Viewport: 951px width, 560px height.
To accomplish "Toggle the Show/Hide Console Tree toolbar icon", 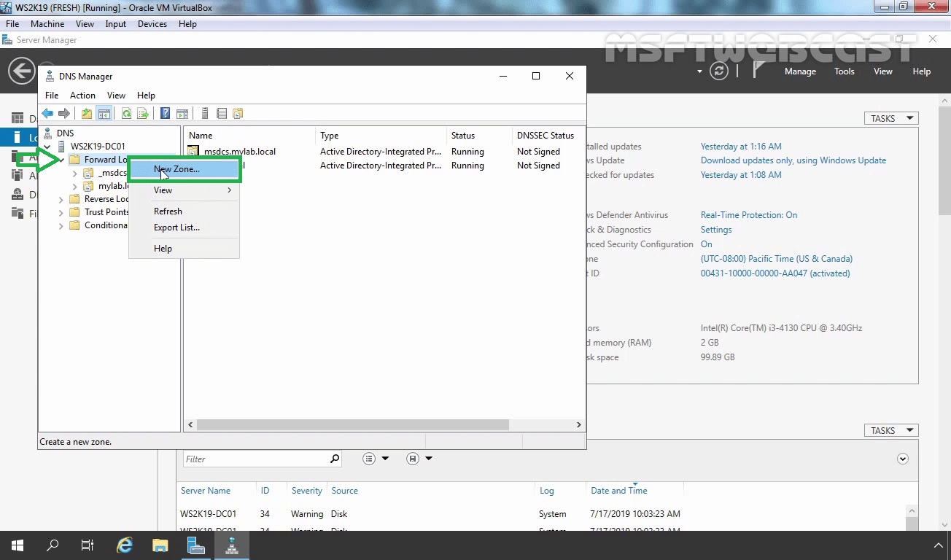I will pyautogui.click(x=104, y=114).
